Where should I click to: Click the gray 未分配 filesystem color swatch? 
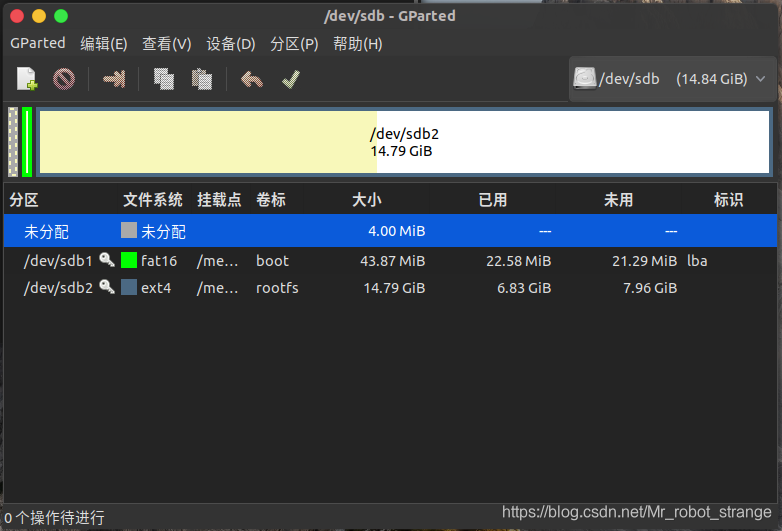[x=129, y=230]
